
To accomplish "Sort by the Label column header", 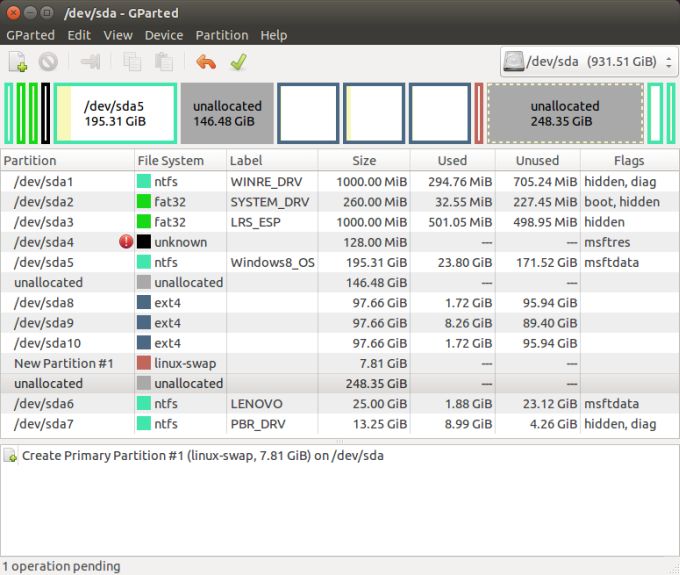I will [x=272, y=160].
